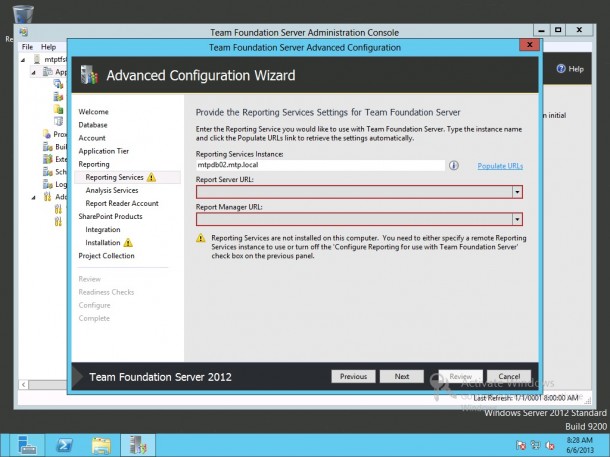Click Help link in console header
Viewport: 610px width, 457px height.
[x=570, y=69]
